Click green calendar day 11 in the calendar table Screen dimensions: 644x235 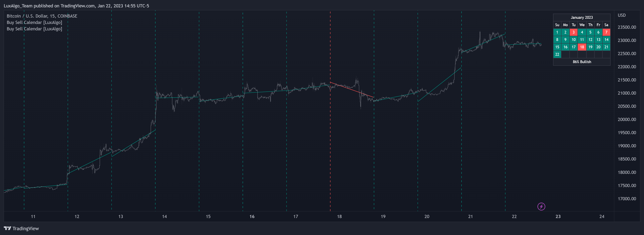click(582, 40)
